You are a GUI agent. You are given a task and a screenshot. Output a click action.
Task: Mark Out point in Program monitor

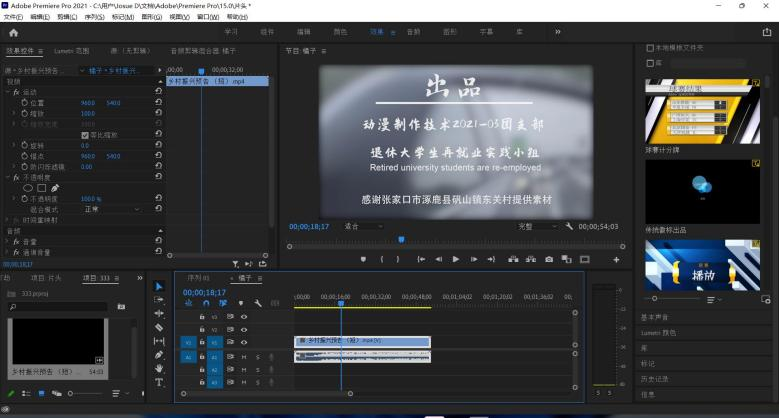point(397,259)
